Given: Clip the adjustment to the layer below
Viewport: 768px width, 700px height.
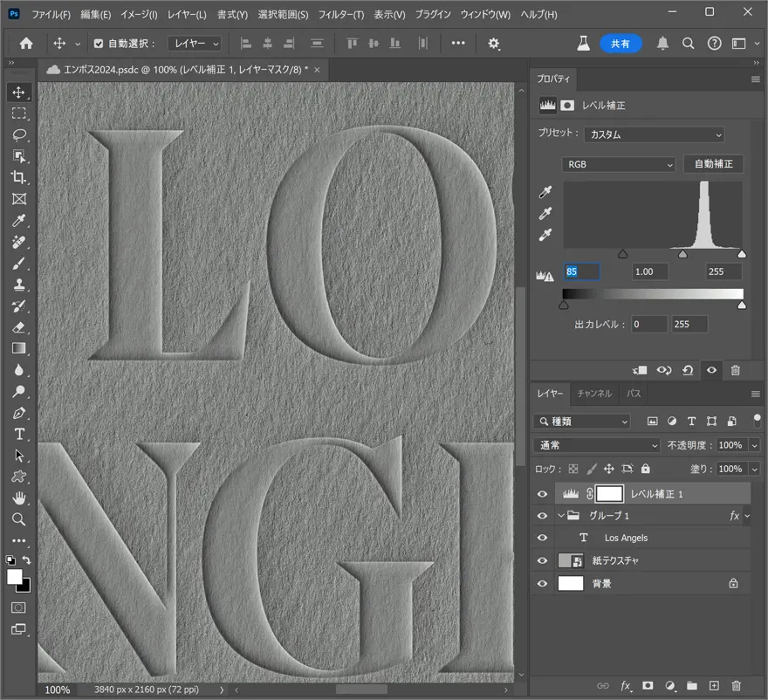Looking at the screenshot, I should coord(640,370).
